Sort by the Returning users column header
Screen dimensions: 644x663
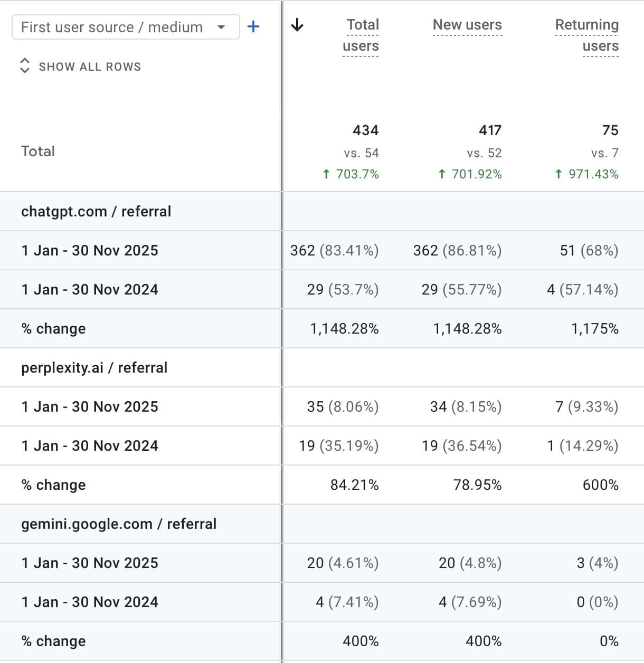point(586,35)
